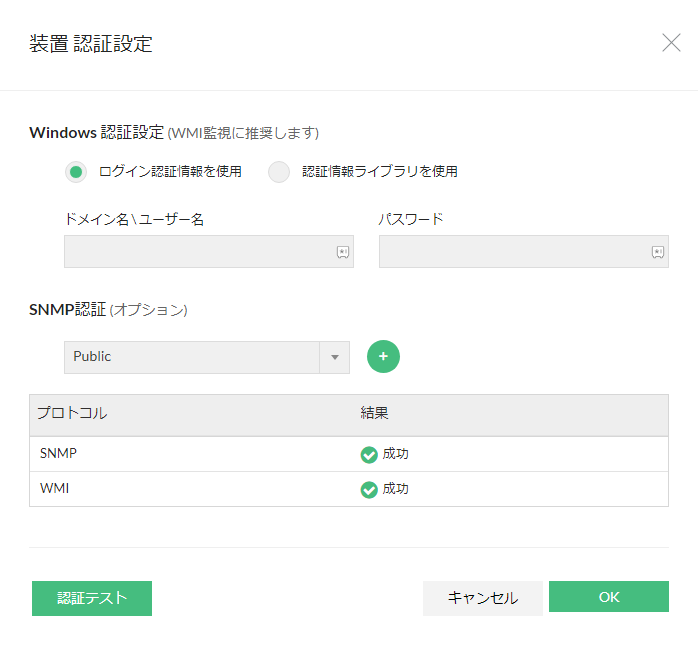Add SNMP credential with green plus button
This screenshot has width=698, height=647.
[x=383, y=357]
